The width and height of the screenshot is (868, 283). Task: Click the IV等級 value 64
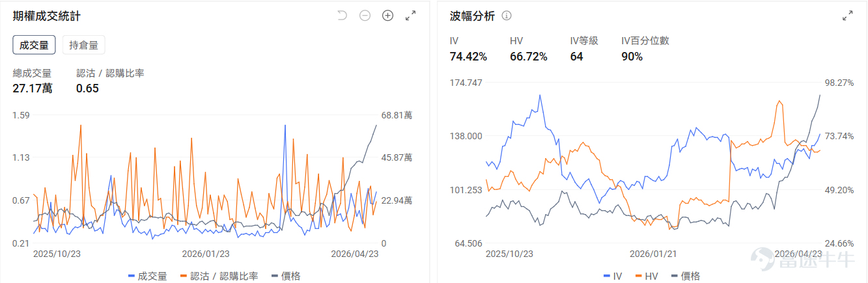point(576,57)
